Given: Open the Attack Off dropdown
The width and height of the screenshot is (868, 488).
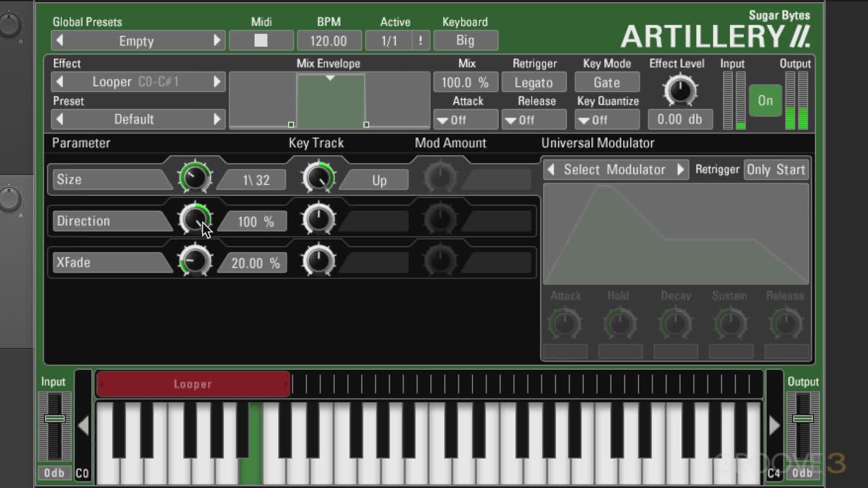Looking at the screenshot, I should [465, 120].
